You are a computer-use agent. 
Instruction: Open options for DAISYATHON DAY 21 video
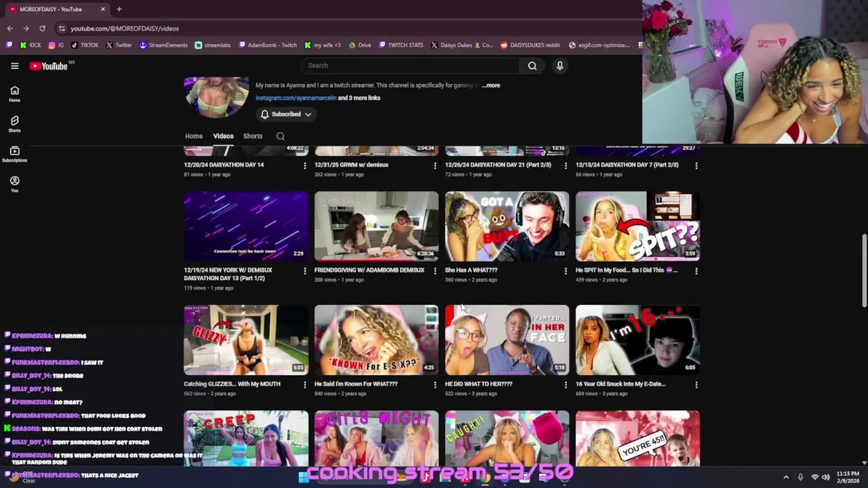coord(566,165)
